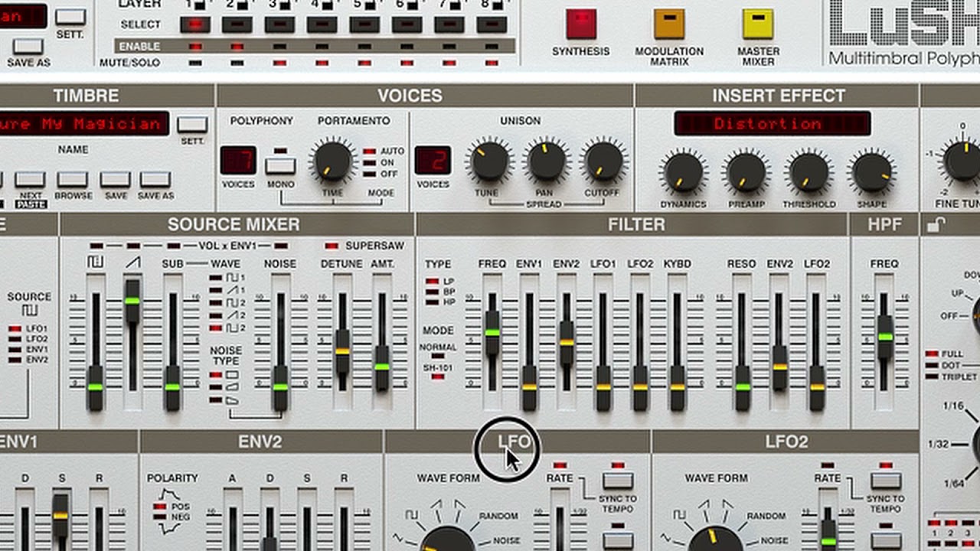Click the LFO1 RANDOM waveform label
The height and width of the screenshot is (551, 980).
tap(498, 516)
